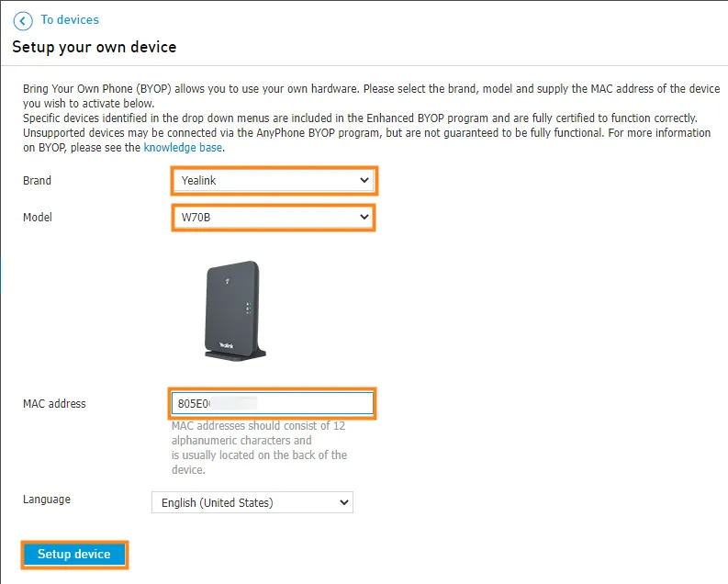Click the chevron arrow of the Model selector
The width and height of the screenshot is (728, 584).
coord(364,217)
